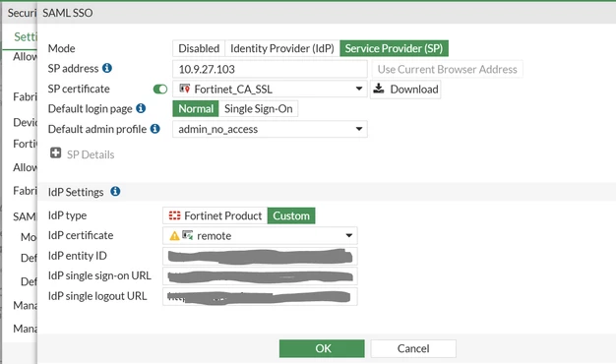
Task: Click the IdP entity ID field
Action: click(260, 256)
